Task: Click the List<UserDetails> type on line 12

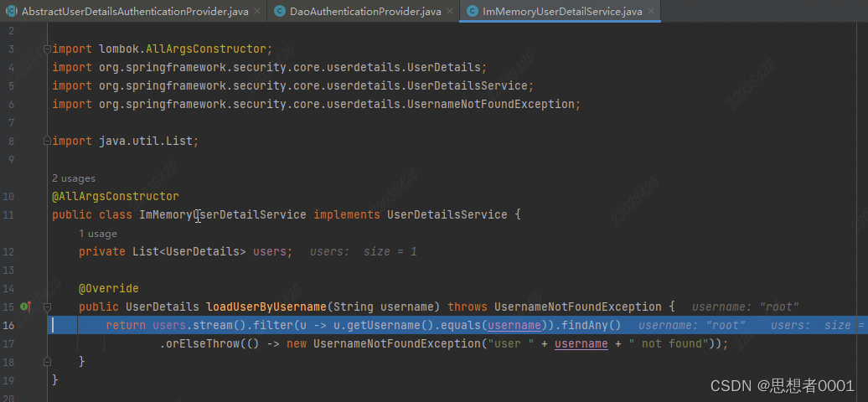Action: click(x=189, y=251)
